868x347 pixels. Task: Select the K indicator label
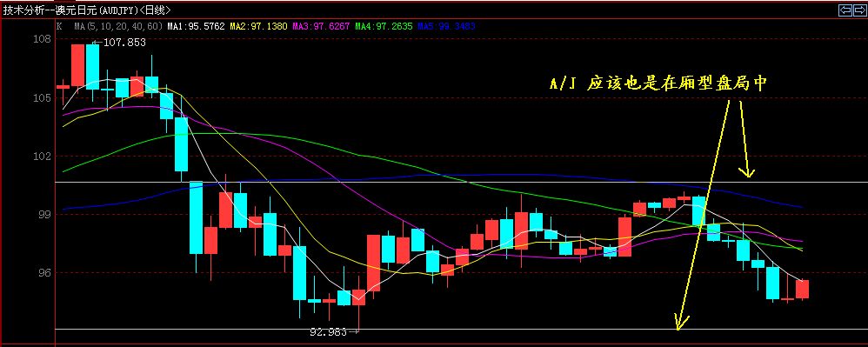point(60,26)
